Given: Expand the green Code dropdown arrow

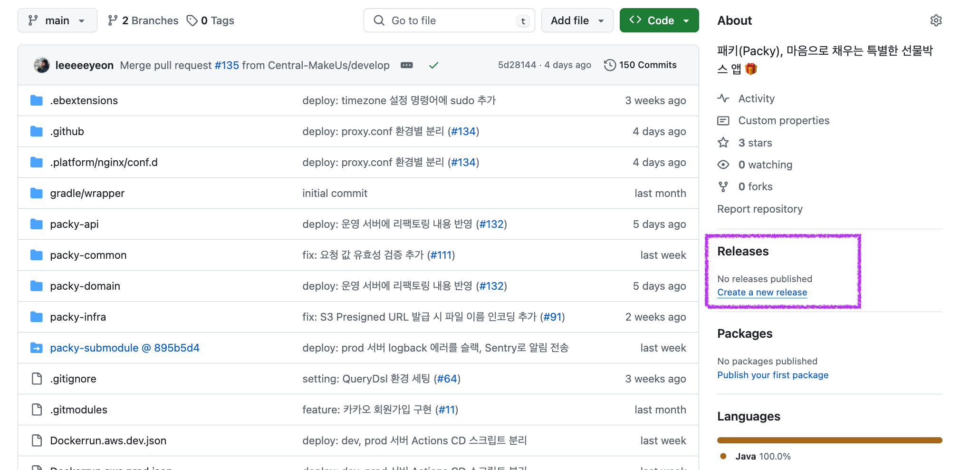Looking at the screenshot, I should pos(686,20).
